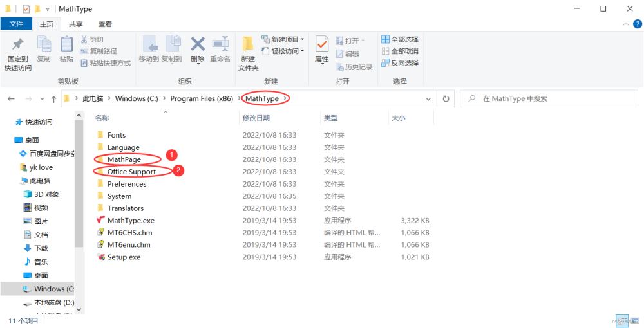Viewport: 644px width, 328px height.
Task: Click the MathType search box
Action: [x=554, y=99]
